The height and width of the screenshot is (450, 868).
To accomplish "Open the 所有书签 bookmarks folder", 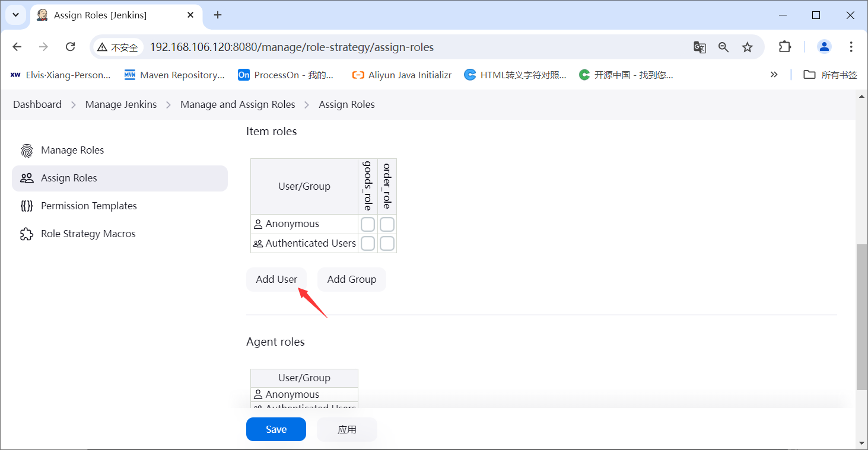I will (831, 75).
